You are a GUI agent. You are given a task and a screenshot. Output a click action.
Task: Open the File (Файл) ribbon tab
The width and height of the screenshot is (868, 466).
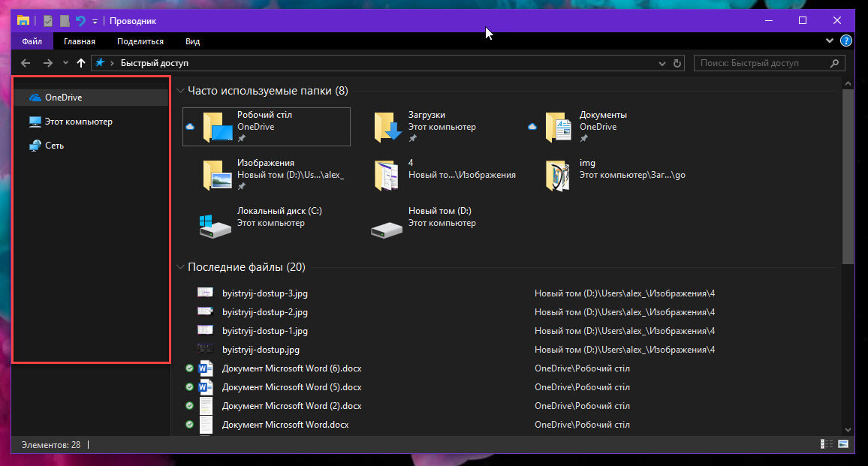[32, 41]
